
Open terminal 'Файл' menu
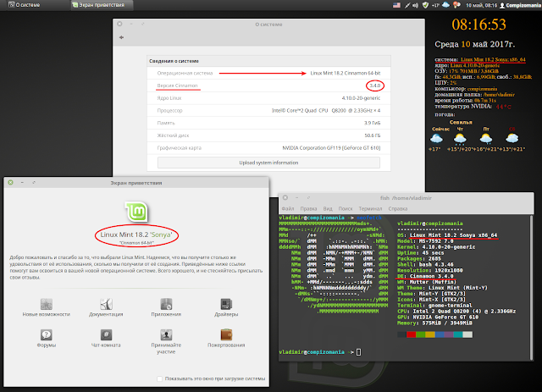pyautogui.click(x=288, y=209)
